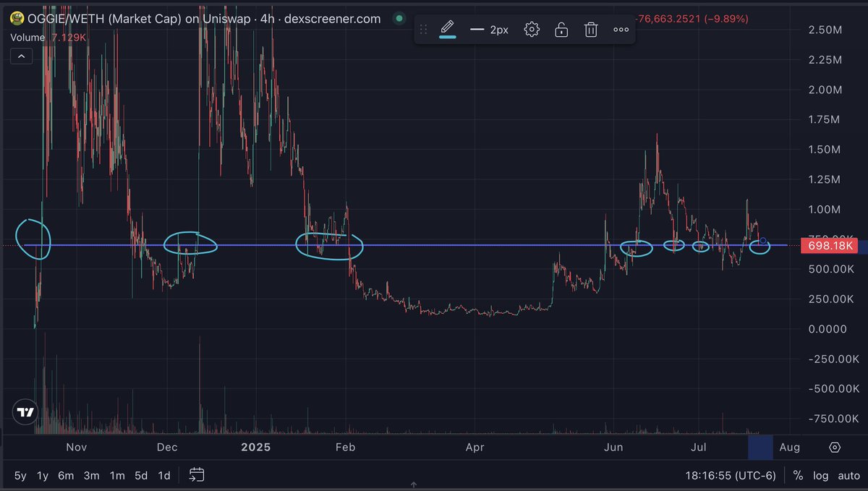Expand bottom panel handle arrow
The width and height of the screenshot is (868, 491).
pyautogui.click(x=414, y=485)
